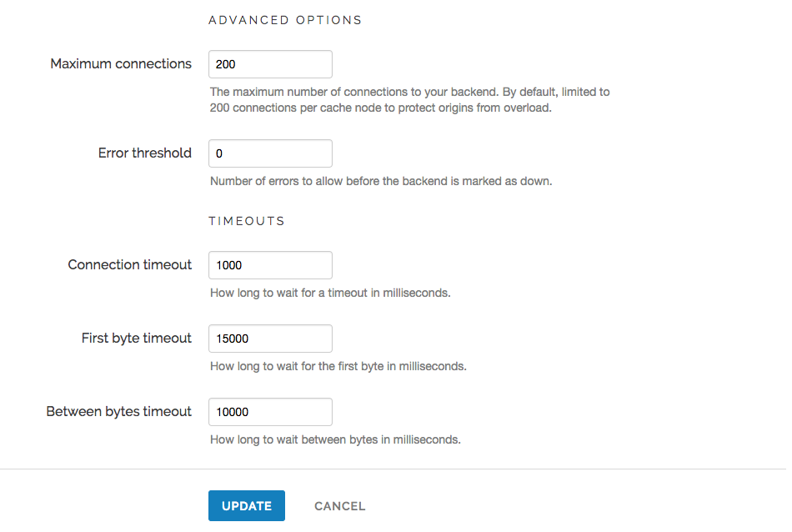Click into the First byte timeout field
The height and width of the screenshot is (532, 792).
270,339
